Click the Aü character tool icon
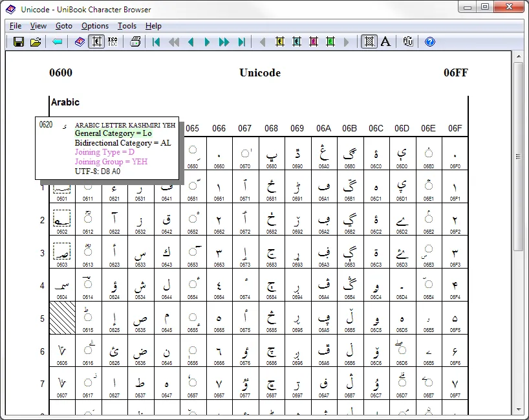 (x=408, y=42)
